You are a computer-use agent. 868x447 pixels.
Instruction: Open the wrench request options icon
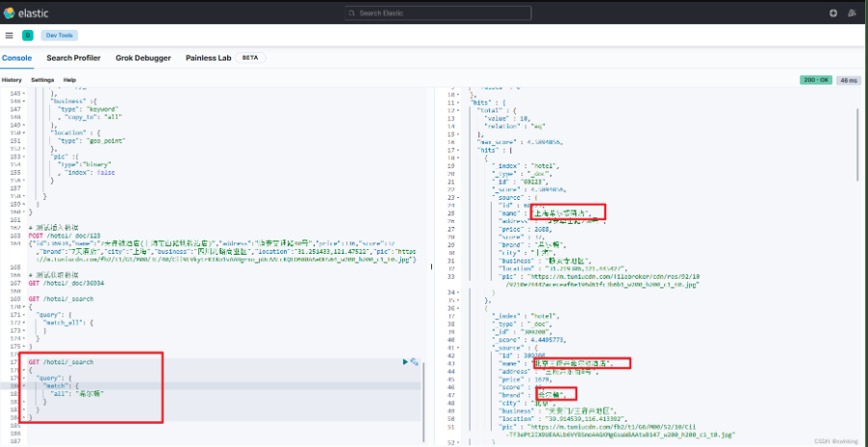(414, 361)
